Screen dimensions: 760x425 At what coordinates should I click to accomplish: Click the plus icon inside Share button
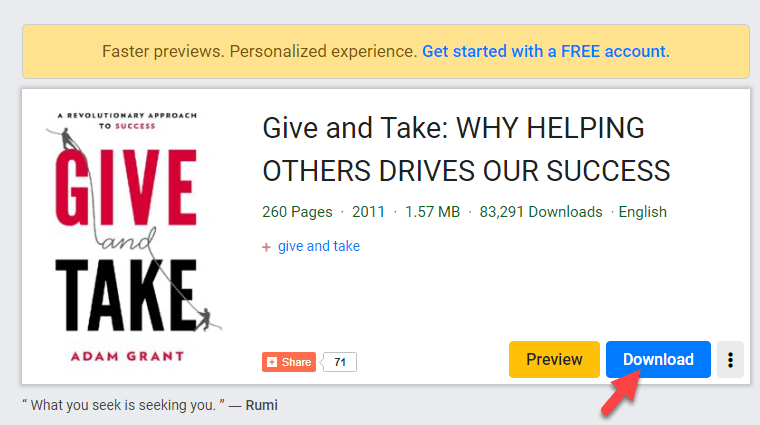coord(270,362)
